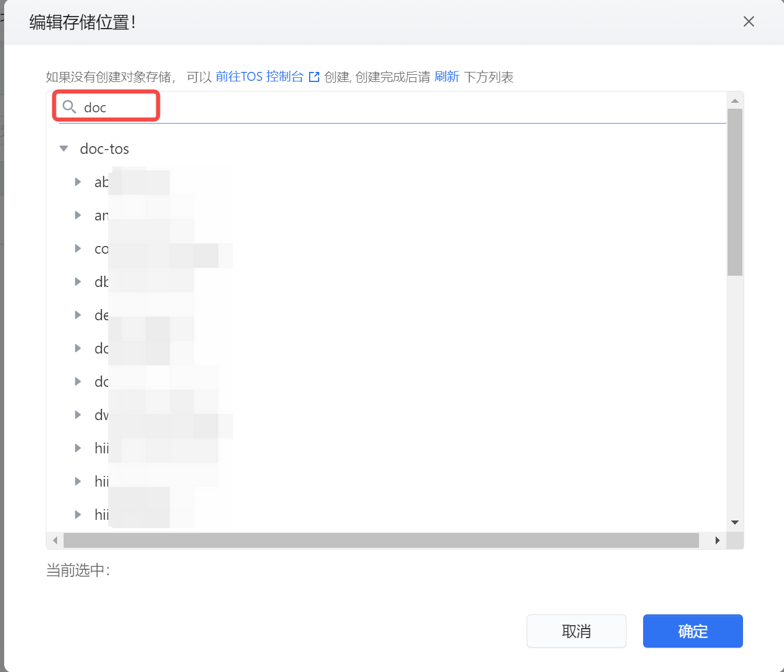Confirm with the 确定 button
The height and width of the screenshot is (672, 784).
click(x=693, y=631)
